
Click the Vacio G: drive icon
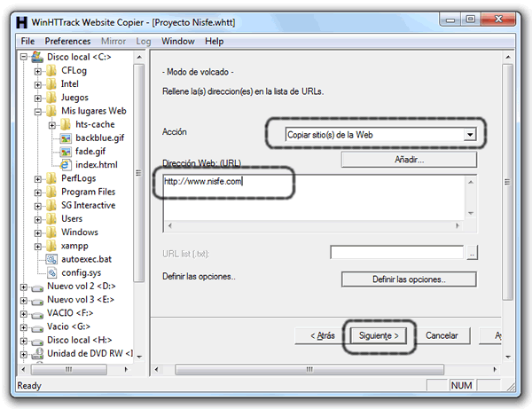(37, 328)
